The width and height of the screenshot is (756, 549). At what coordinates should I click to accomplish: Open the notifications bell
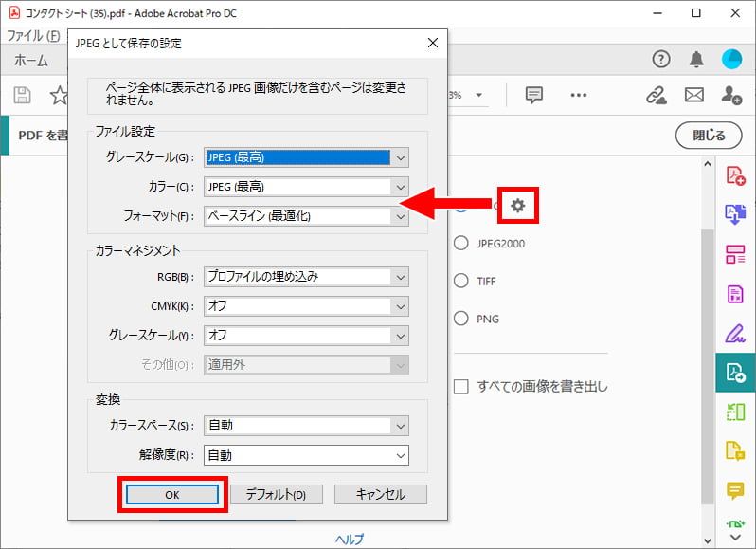coord(696,60)
